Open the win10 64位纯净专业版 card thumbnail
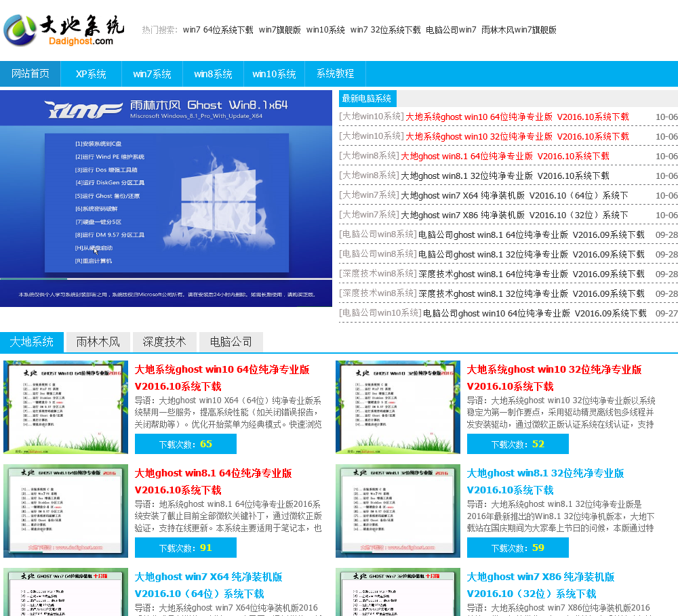This screenshot has width=678, height=616. point(66,407)
